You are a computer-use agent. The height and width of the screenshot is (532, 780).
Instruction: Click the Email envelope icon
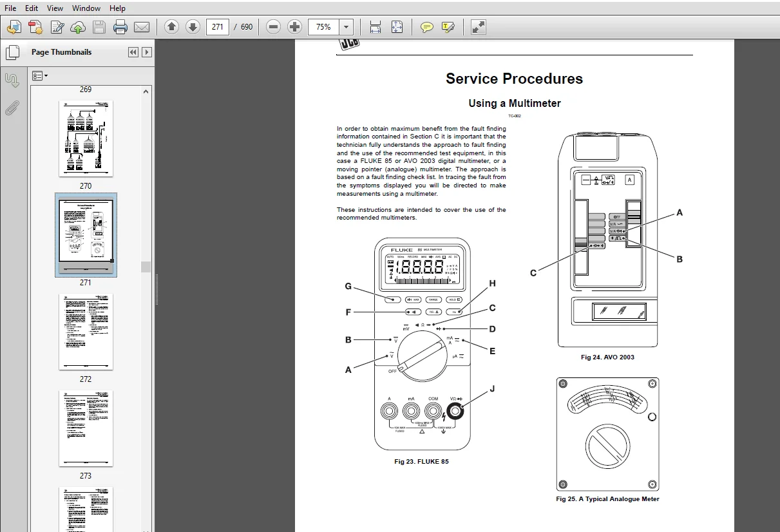pos(142,27)
